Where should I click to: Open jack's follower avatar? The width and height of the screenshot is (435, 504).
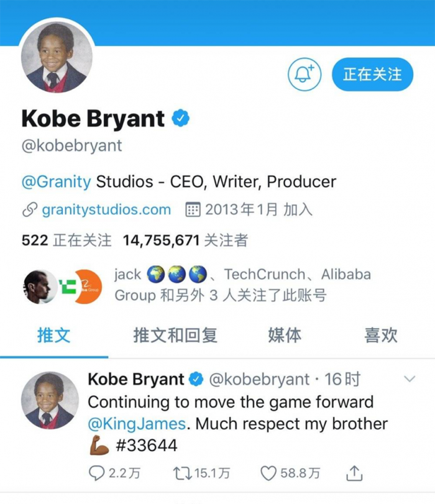tap(38, 286)
